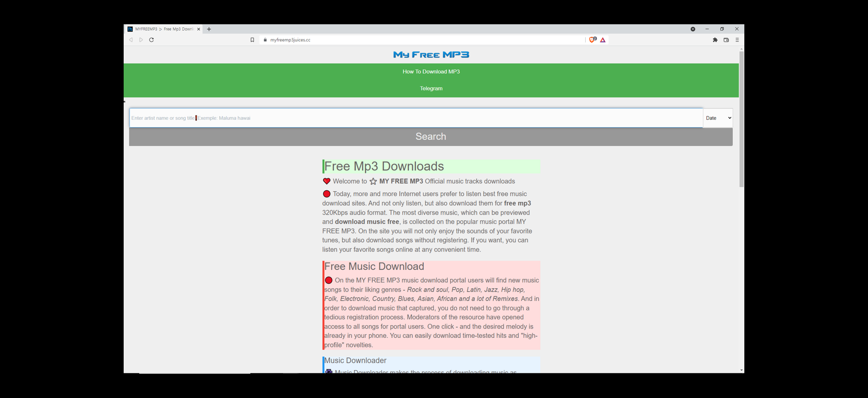Select the MYFREEMP3 browser tab
This screenshot has width=868, height=398.
[163, 29]
